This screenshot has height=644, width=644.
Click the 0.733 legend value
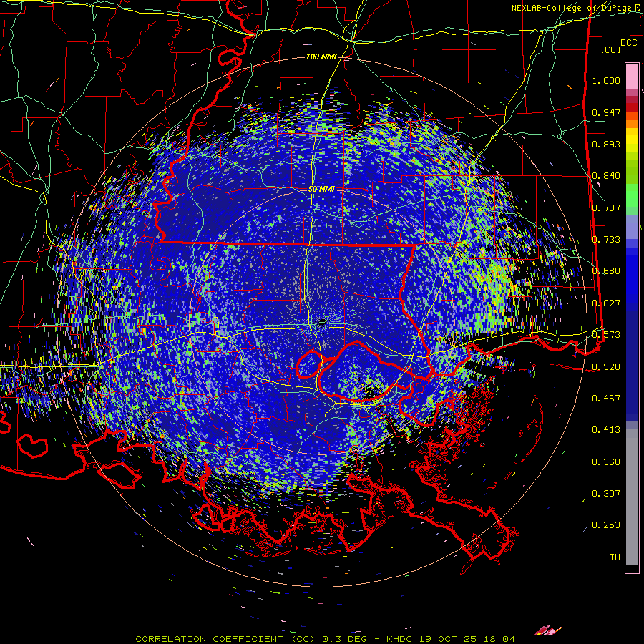(x=606, y=240)
